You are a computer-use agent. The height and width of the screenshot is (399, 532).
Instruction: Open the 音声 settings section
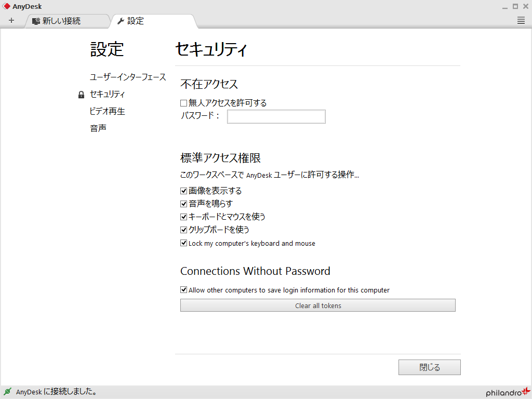pos(99,127)
